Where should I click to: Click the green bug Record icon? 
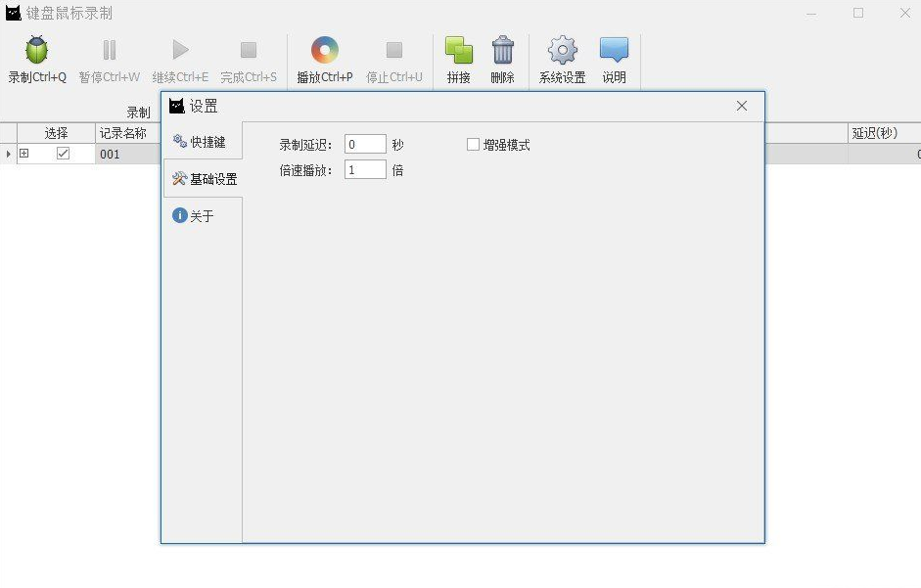coord(37,51)
